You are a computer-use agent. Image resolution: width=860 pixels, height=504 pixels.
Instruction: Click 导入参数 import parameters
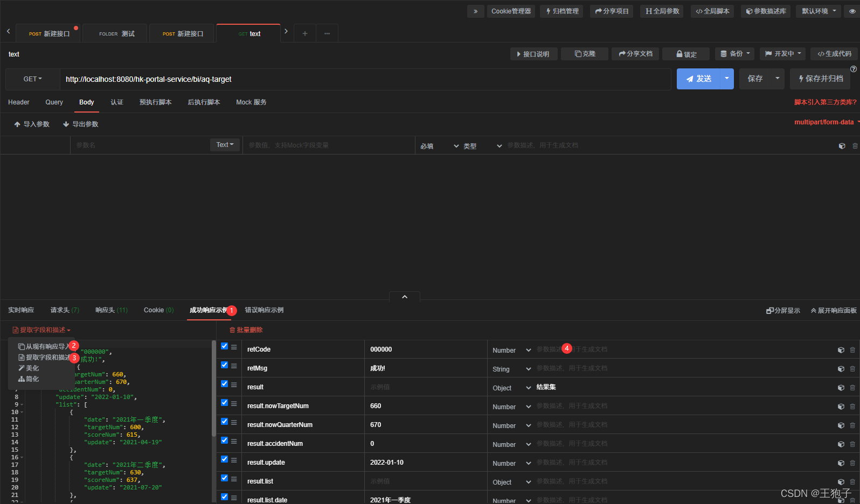32,124
